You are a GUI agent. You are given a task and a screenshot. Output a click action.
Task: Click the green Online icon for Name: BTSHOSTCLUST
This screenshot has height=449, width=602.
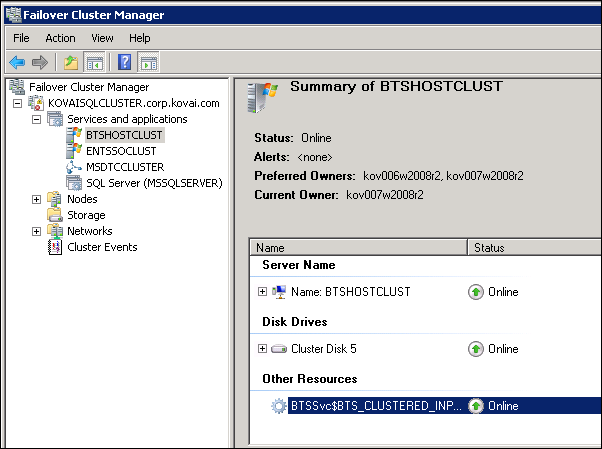point(476,292)
